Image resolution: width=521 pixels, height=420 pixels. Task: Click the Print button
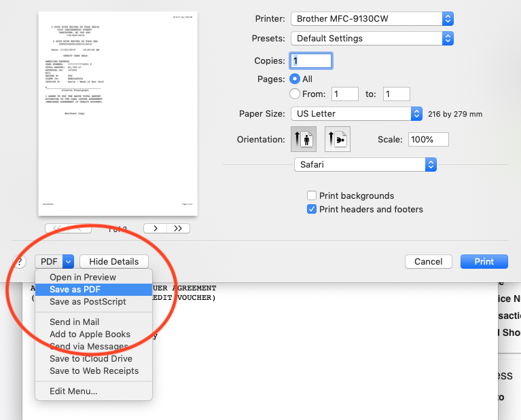(x=484, y=261)
